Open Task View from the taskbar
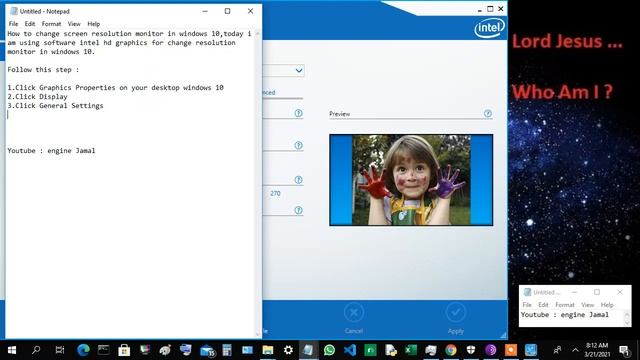The width and height of the screenshot is (640, 360). pyautogui.click(x=60, y=350)
